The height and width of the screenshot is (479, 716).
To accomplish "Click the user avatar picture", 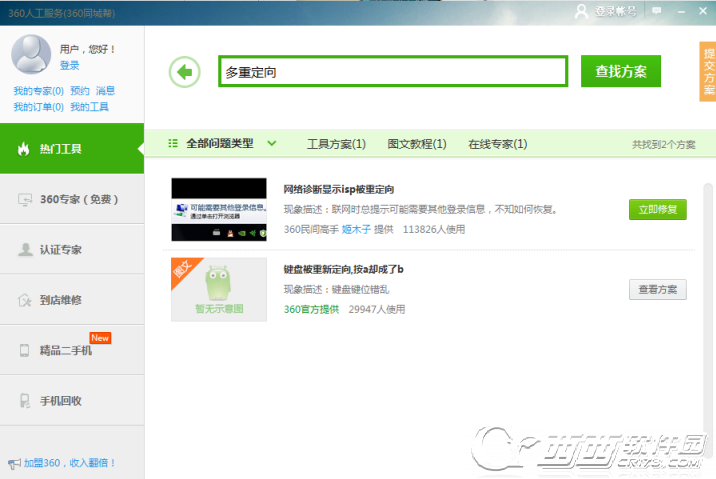I will (31, 54).
